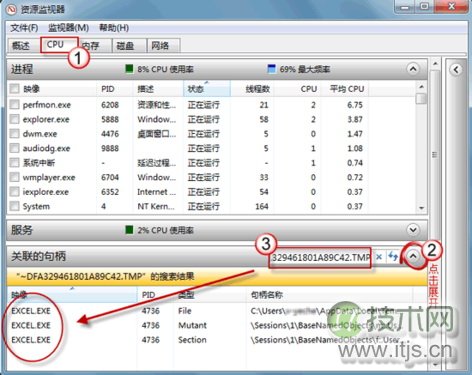472x375 pixels.
Task: Clear the handle search with X icon
Action: coord(379,257)
